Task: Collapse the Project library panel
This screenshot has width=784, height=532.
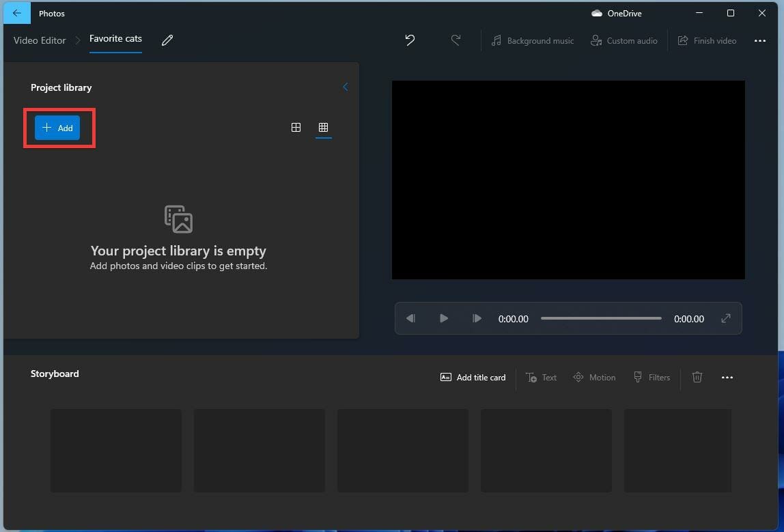Action: pyautogui.click(x=345, y=87)
